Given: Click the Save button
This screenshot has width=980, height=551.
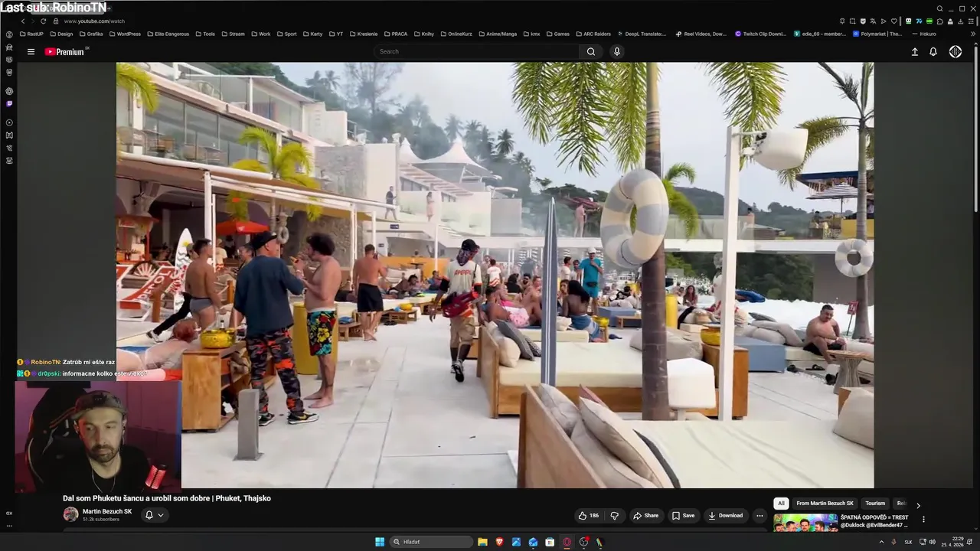Looking at the screenshot, I should pyautogui.click(x=683, y=516).
